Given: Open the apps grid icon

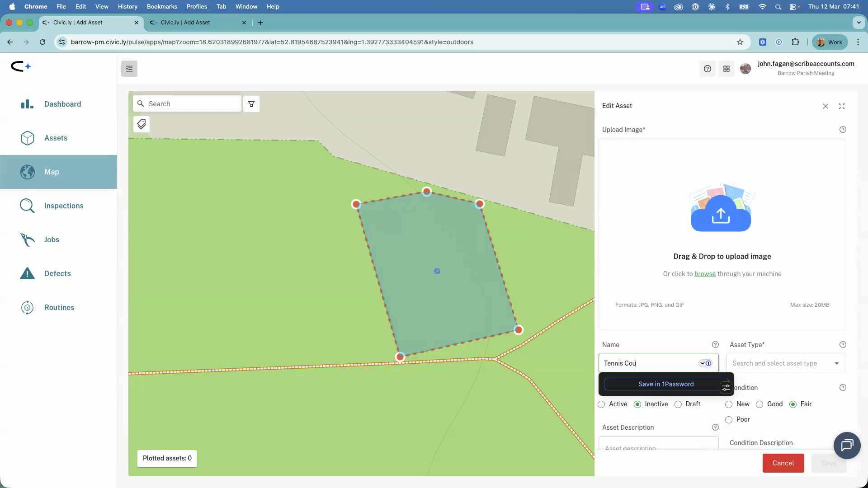Looking at the screenshot, I should (x=726, y=69).
